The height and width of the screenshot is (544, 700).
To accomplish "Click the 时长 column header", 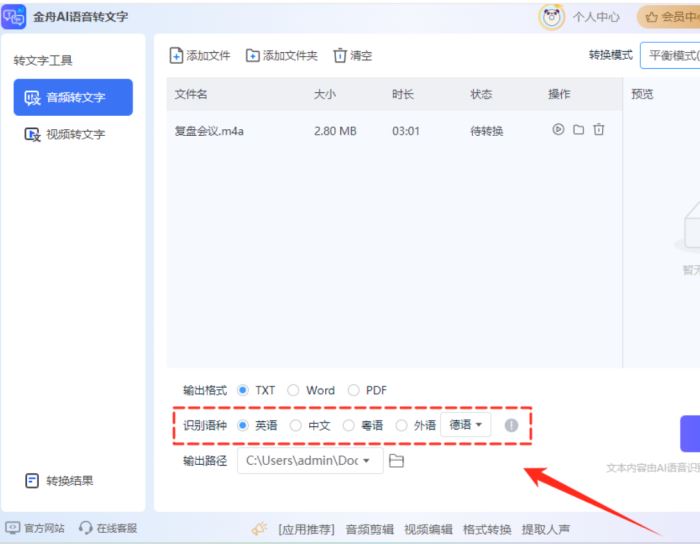I will click(x=403, y=94).
